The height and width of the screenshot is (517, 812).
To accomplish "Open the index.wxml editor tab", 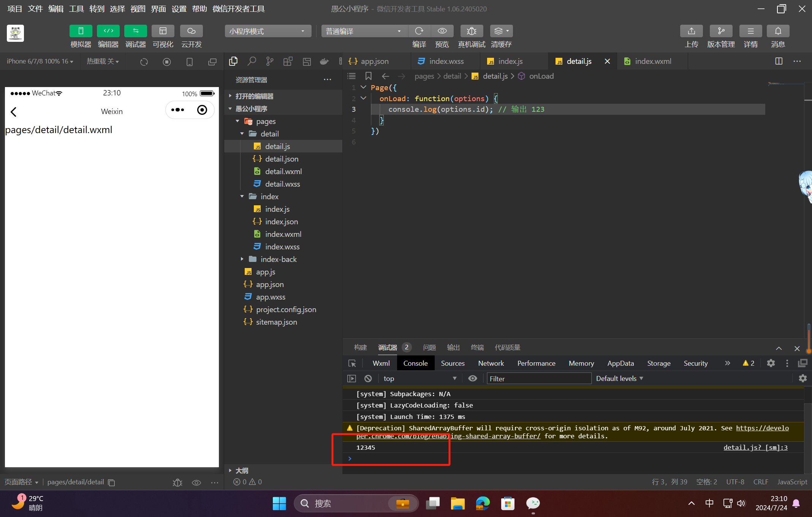I will (x=652, y=61).
